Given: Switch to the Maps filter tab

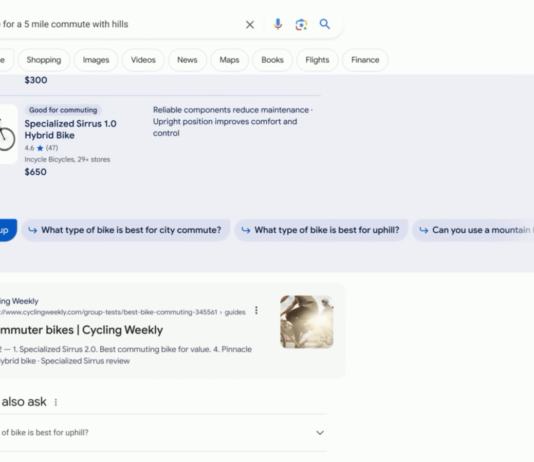Looking at the screenshot, I should (230, 60).
